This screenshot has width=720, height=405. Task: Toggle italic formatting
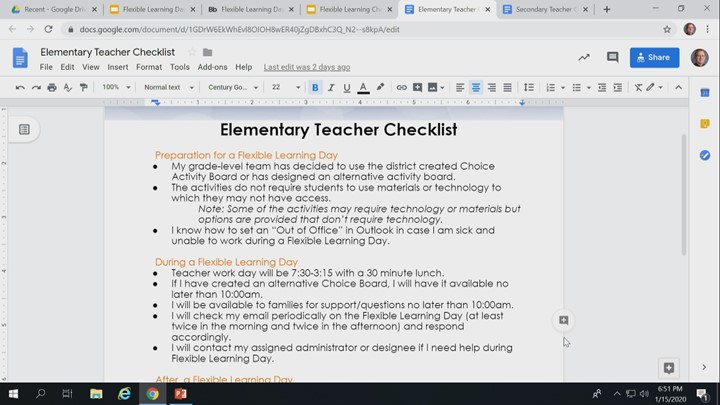click(x=331, y=87)
